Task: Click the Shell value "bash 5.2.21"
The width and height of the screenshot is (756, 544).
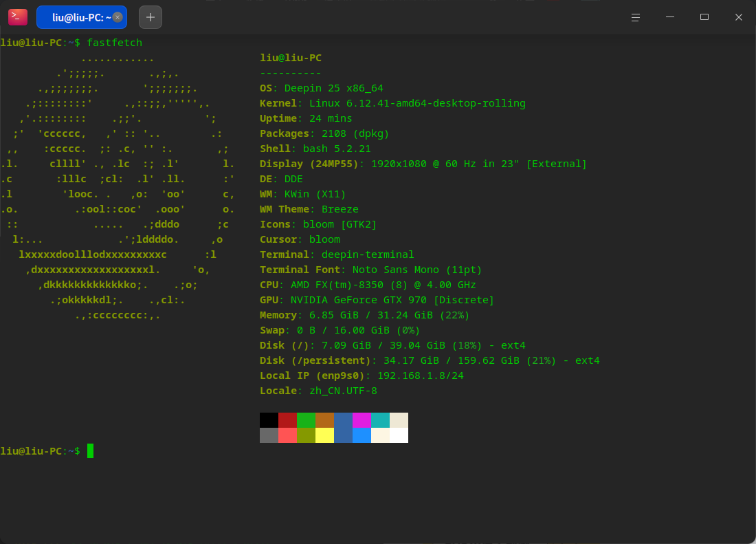Action: click(x=337, y=149)
